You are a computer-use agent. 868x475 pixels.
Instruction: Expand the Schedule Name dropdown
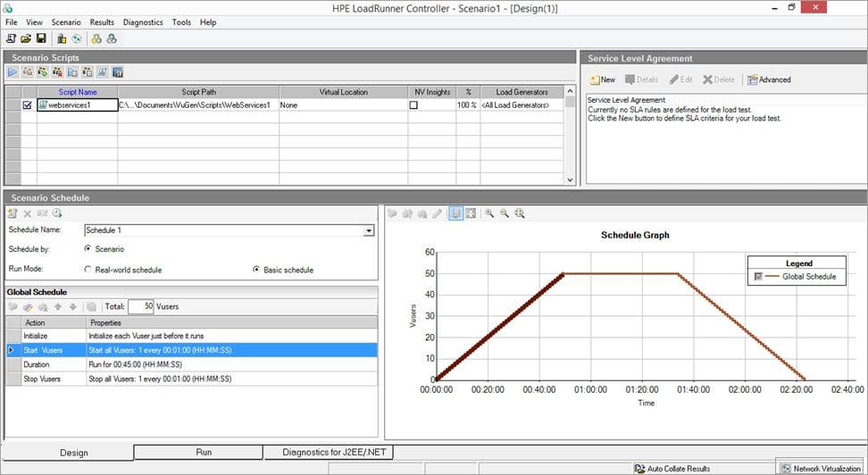[x=369, y=230]
